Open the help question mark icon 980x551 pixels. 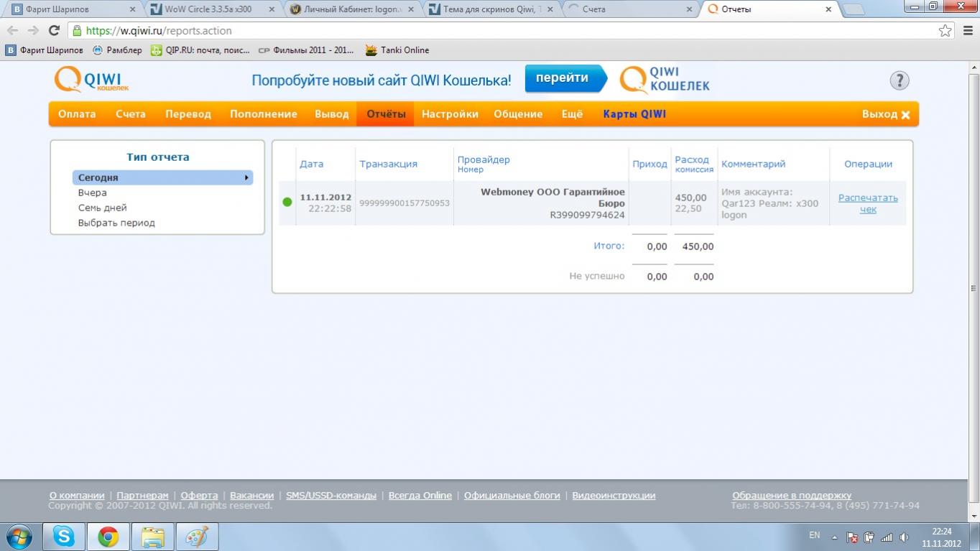tap(899, 80)
